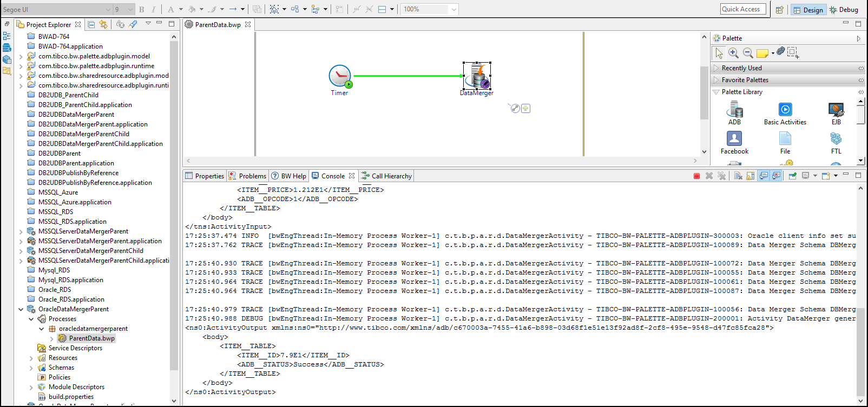Image resolution: width=868 pixels, height=407 pixels.
Task: Open the Properties tab
Action: pyautogui.click(x=204, y=176)
